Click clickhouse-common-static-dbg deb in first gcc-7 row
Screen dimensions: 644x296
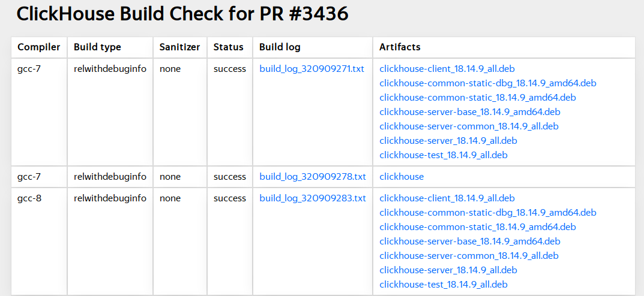[487, 83]
